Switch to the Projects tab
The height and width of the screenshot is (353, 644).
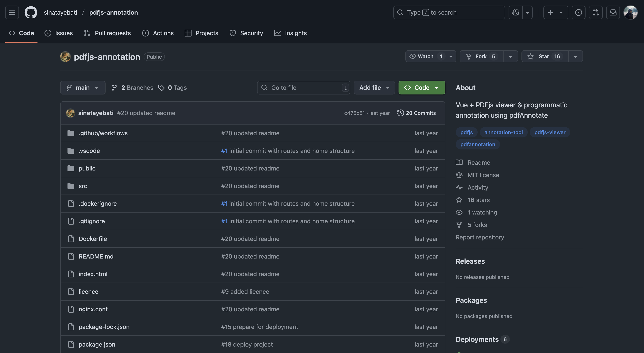point(201,33)
